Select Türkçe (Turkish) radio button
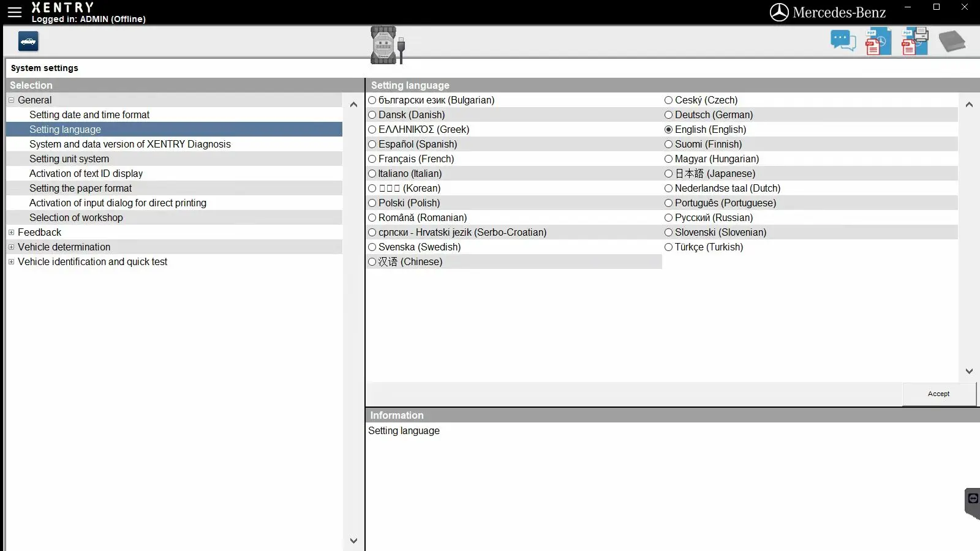The height and width of the screenshot is (551, 980). [668, 247]
